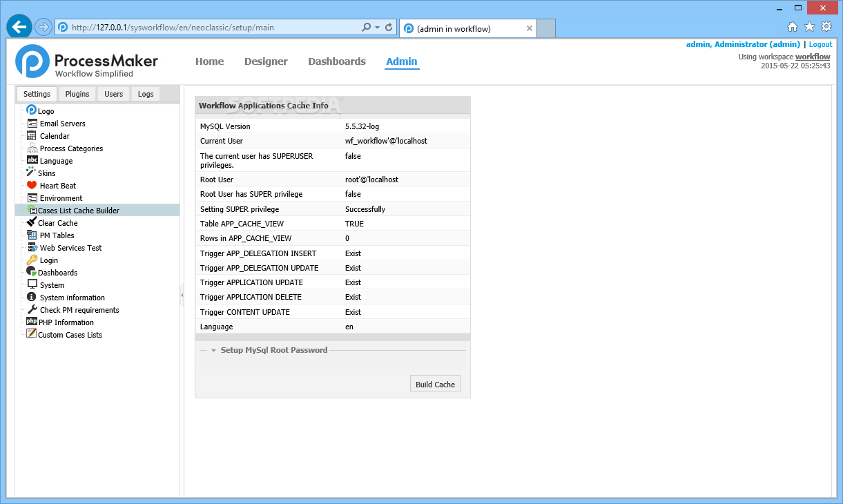Image resolution: width=843 pixels, height=504 pixels.
Task: Click the Check PM requirements wrench icon
Action: click(x=32, y=309)
